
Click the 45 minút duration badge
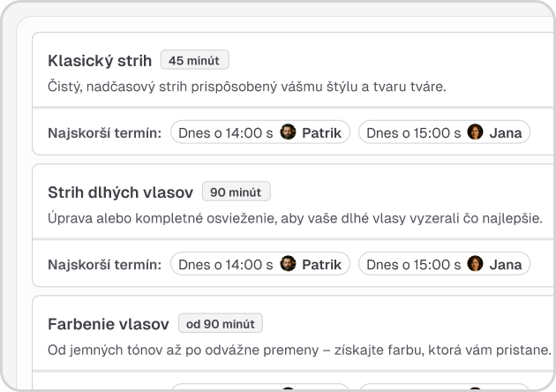[x=194, y=60]
